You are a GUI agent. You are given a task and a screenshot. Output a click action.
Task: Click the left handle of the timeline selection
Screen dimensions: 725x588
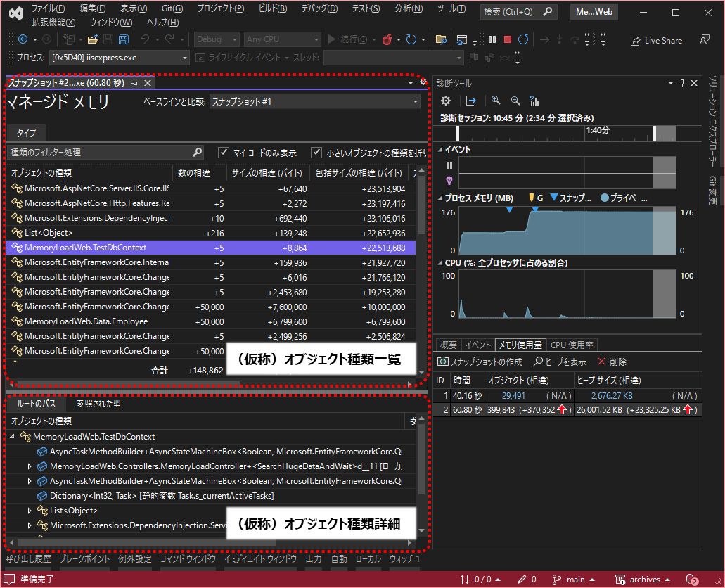point(457,133)
